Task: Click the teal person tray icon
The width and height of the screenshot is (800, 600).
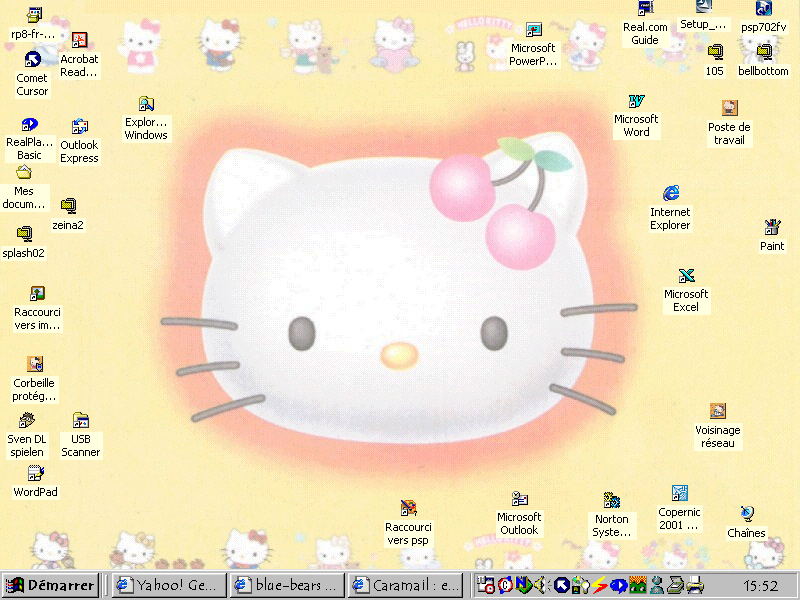Action: 657,585
